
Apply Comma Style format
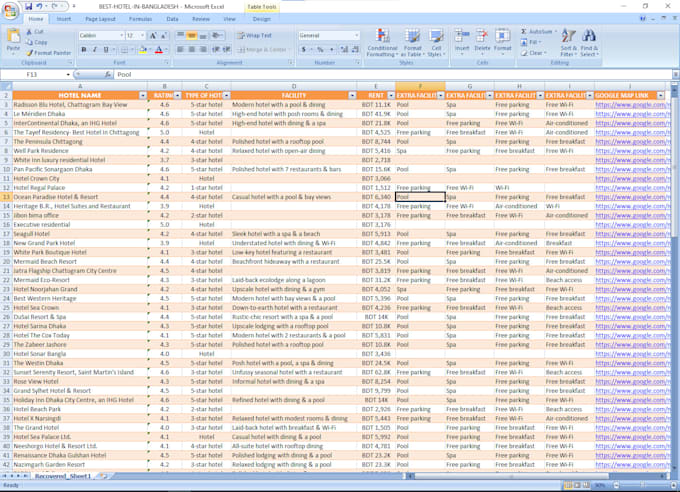click(x=331, y=49)
